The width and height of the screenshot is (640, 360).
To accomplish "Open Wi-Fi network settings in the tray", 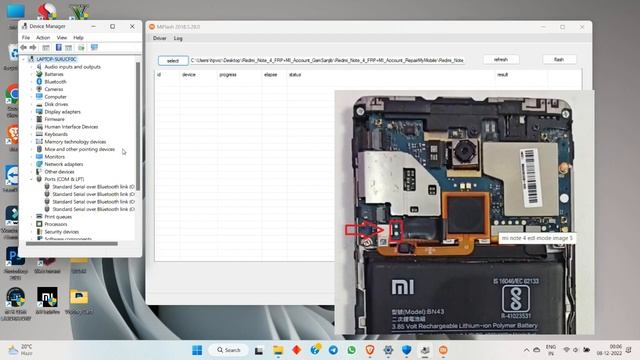I will point(567,350).
